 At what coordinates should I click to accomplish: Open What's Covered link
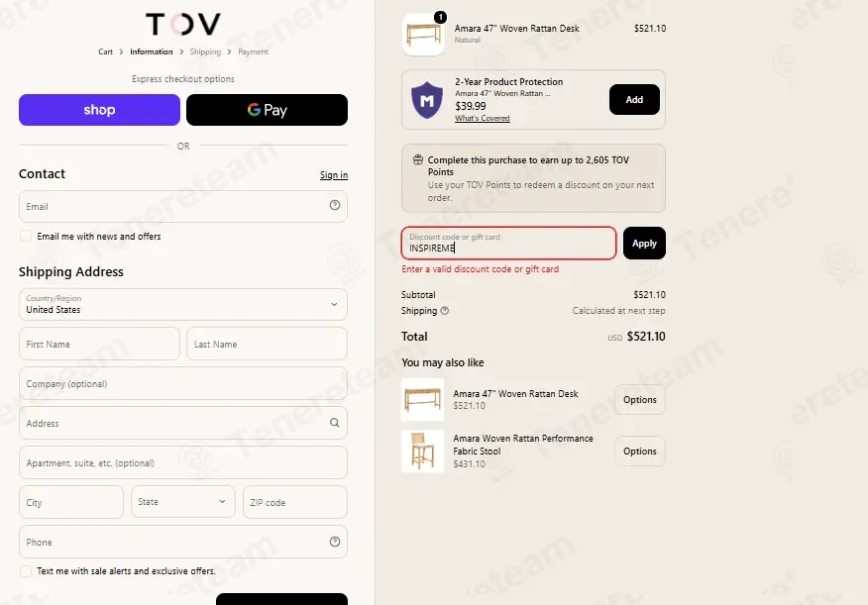pyautogui.click(x=483, y=118)
